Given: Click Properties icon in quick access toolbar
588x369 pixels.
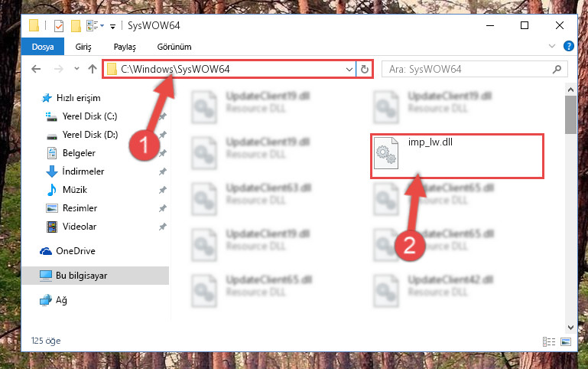Looking at the screenshot, I should pos(59,26).
